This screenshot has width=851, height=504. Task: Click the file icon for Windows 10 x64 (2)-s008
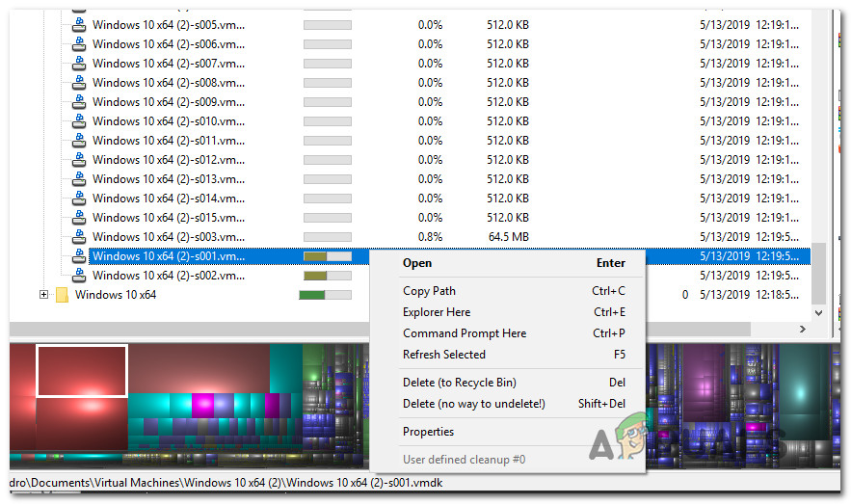point(79,83)
